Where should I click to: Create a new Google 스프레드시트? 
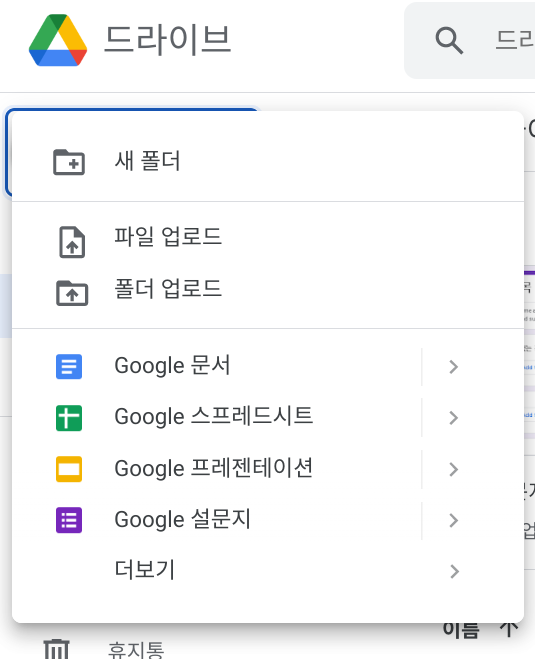216,417
